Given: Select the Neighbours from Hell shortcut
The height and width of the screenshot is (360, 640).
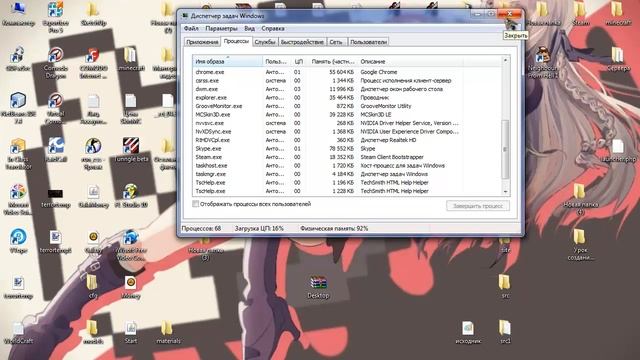Looking at the screenshot, I should point(542,63).
